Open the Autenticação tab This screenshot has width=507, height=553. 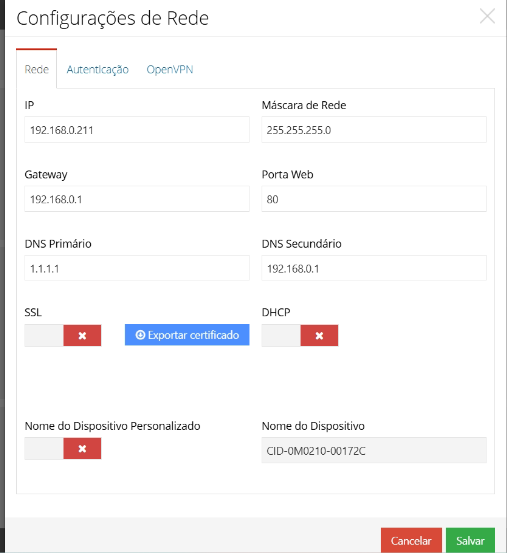point(98,69)
